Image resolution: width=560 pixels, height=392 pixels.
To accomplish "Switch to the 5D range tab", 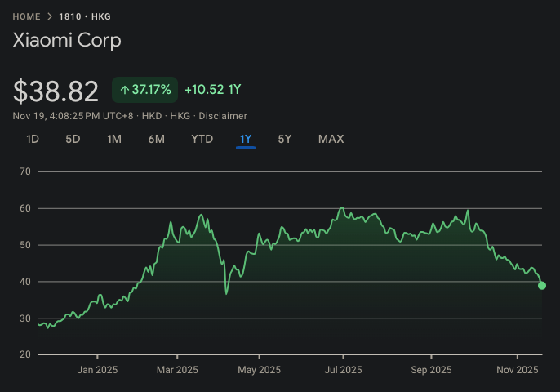I will [x=73, y=139].
